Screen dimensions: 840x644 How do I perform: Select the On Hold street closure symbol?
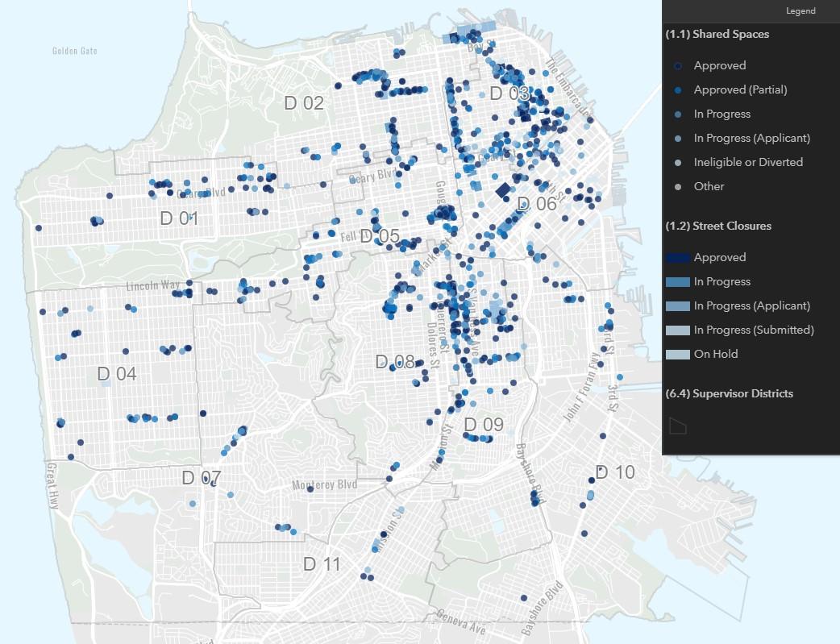pos(679,354)
